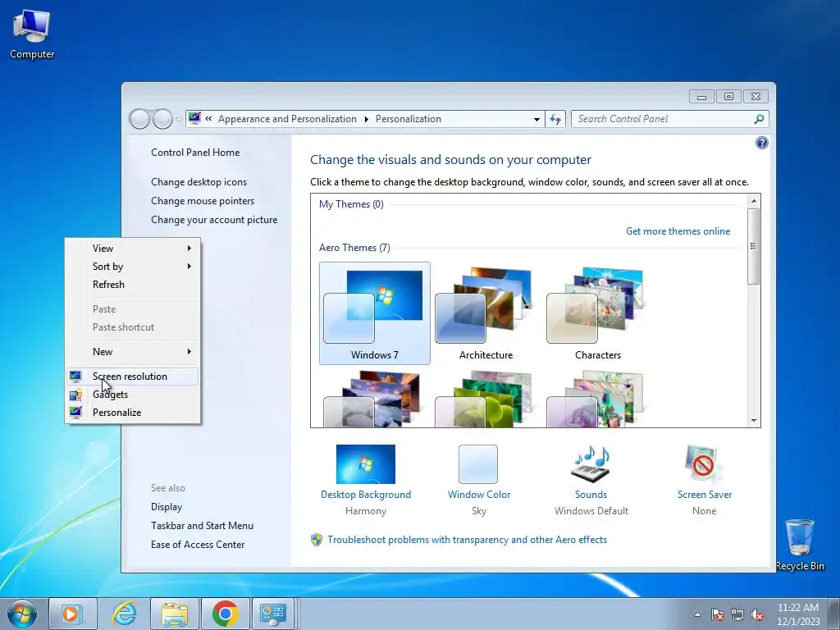Launch Google Chrome from the taskbar

point(225,614)
